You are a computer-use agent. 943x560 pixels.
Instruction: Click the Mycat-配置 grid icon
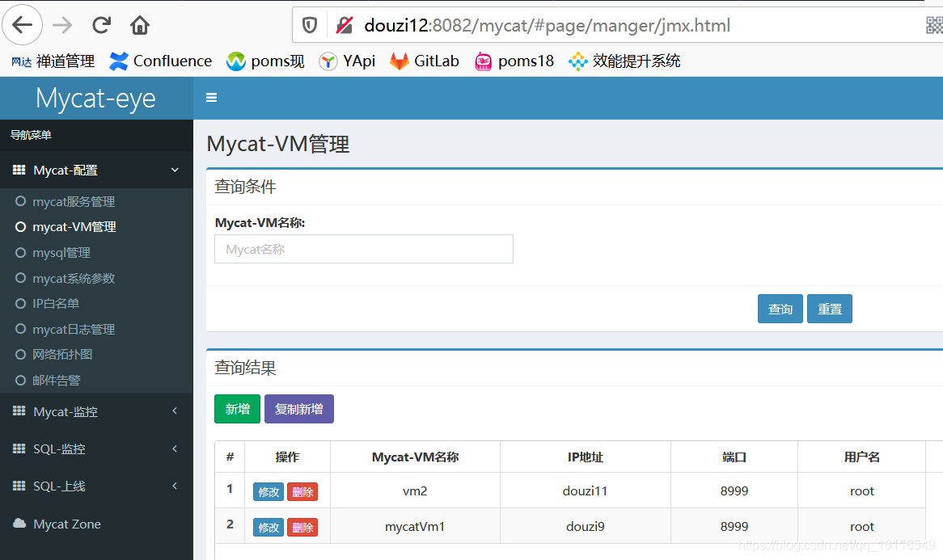tap(19, 170)
